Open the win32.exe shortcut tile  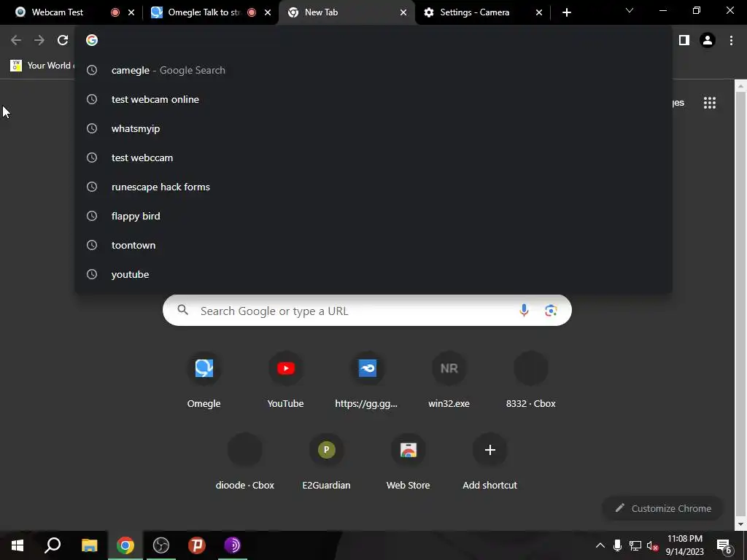click(x=449, y=379)
